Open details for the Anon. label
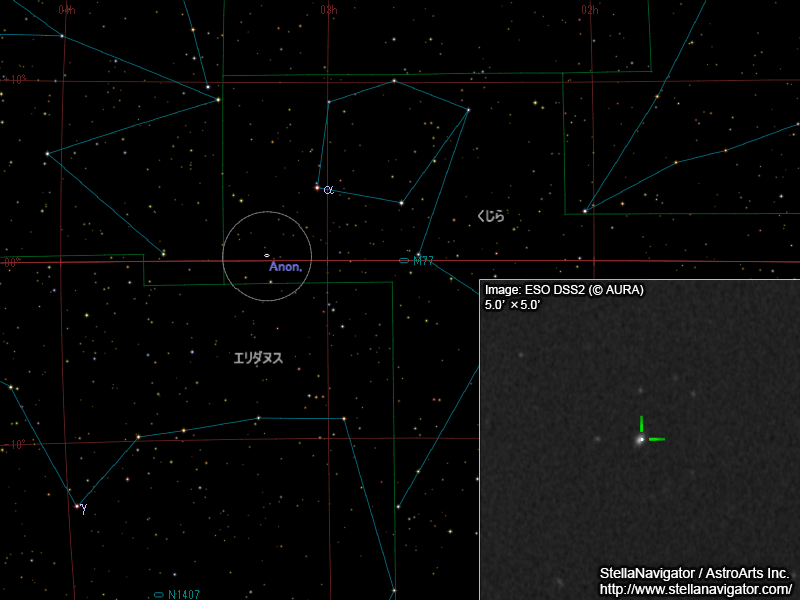The height and width of the screenshot is (600, 800). tap(287, 267)
